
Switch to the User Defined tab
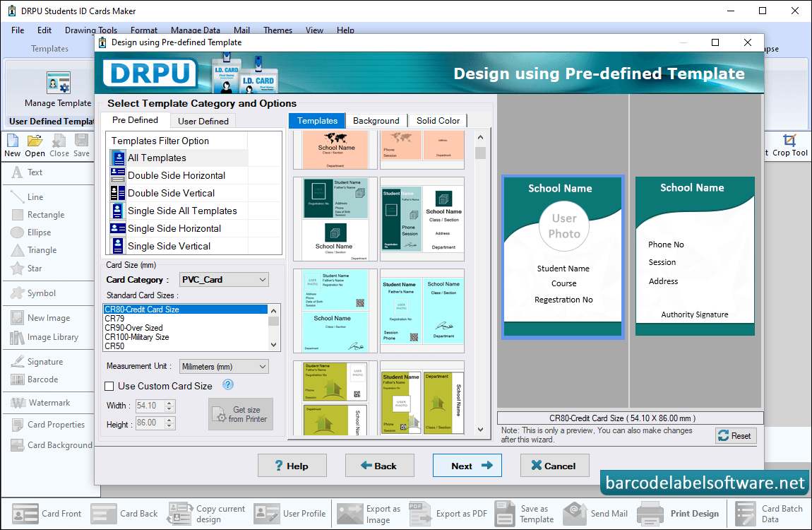click(203, 122)
